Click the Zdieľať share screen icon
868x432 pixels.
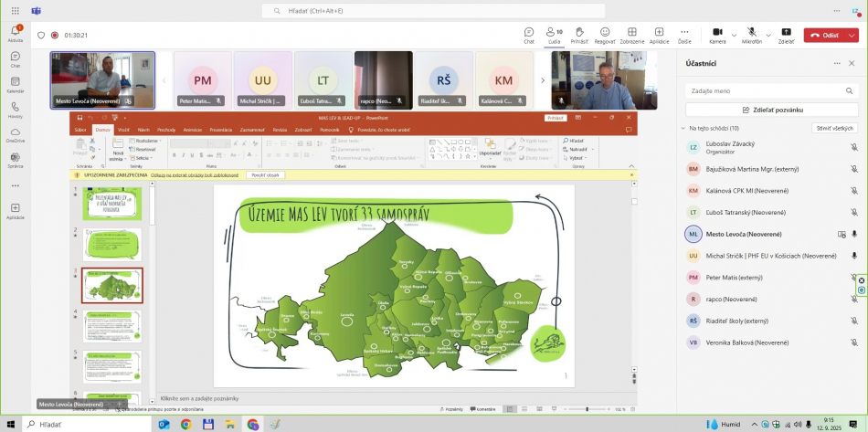[786, 33]
